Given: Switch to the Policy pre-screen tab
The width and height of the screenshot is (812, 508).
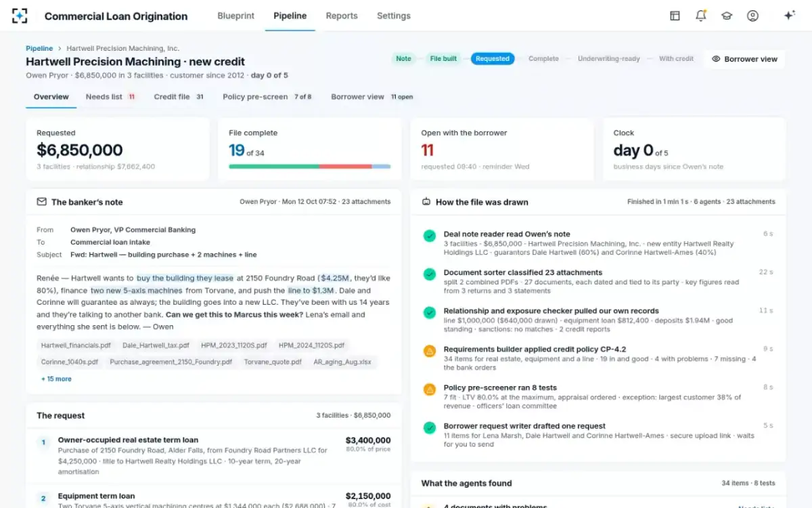Looking at the screenshot, I should pos(267,97).
